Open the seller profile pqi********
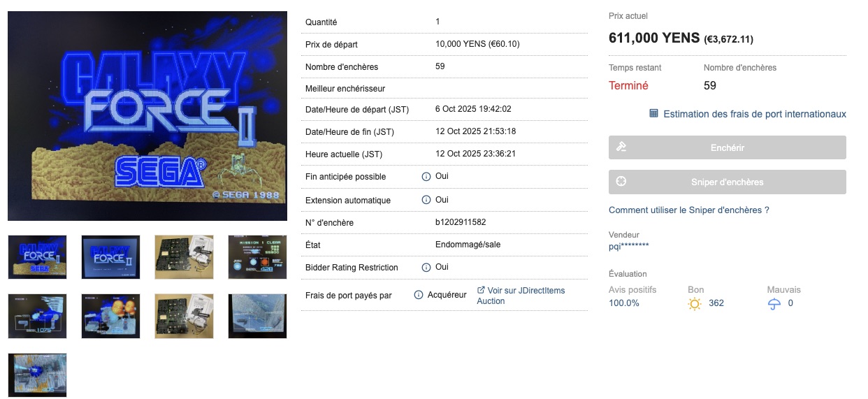This screenshot has height=399, width=868. (x=629, y=245)
